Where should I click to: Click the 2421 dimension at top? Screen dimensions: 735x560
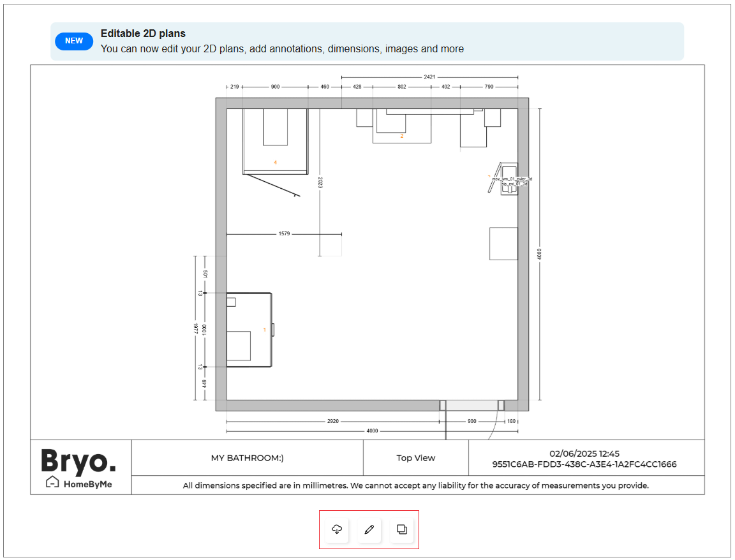tap(429, 77)
